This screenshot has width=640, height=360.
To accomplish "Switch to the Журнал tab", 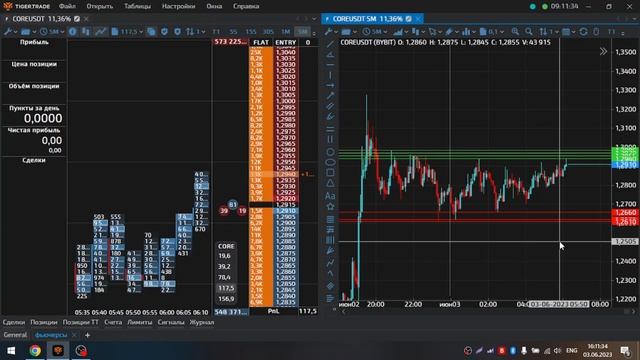I will 202,322.
